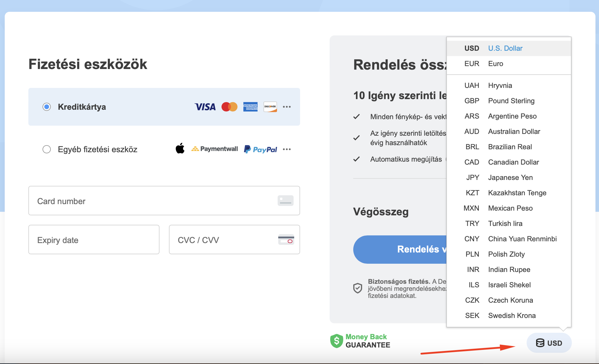Click the Discover card icon
Screen dimensions: 599x364
[270, 107]
